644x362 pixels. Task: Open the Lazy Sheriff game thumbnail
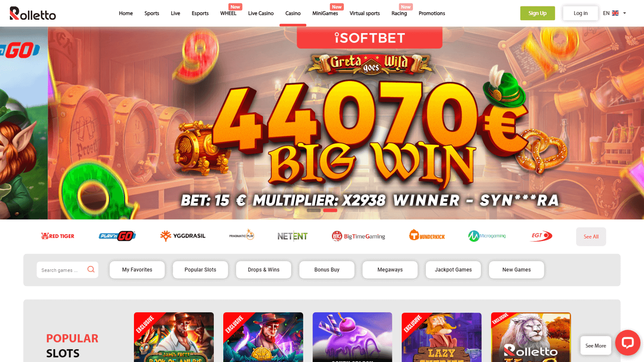(x=441, y=337)
